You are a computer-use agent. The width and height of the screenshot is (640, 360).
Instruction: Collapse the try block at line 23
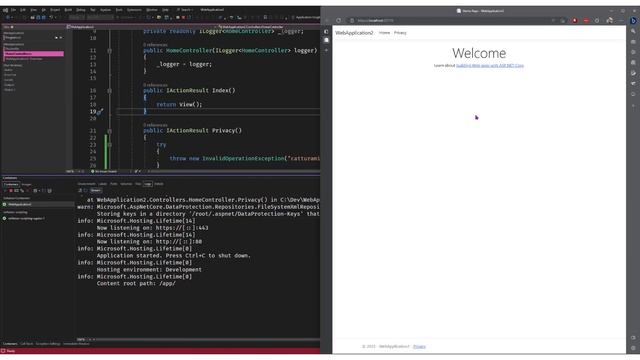109,144
